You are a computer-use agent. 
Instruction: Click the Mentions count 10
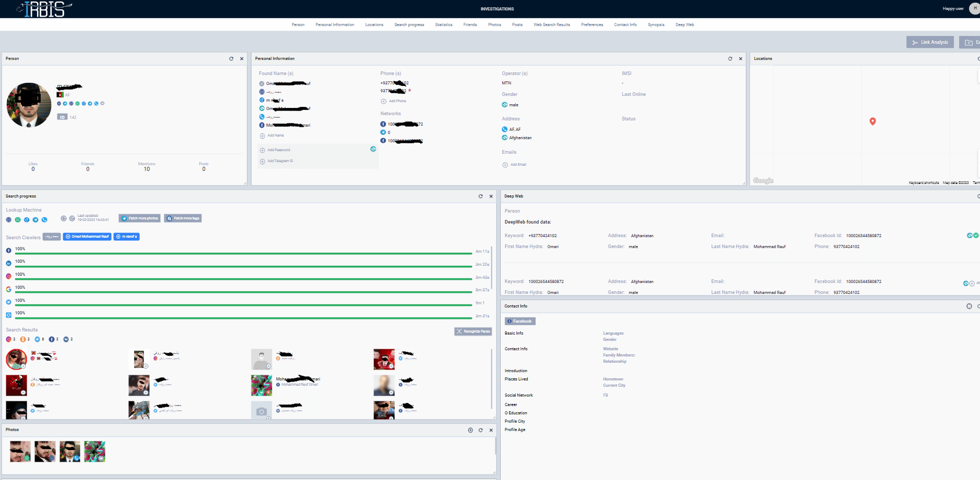point(147,169)
